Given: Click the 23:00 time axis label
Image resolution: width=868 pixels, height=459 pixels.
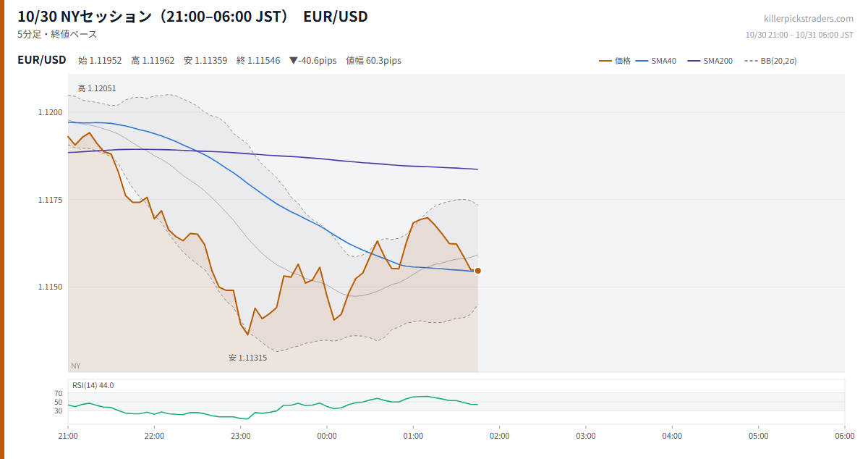Looking at the screenshot, I should (x=240, y=436).
